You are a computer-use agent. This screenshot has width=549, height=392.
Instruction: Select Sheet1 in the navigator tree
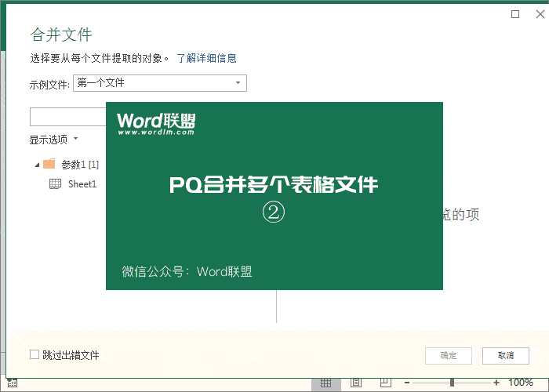coord(82,184)
